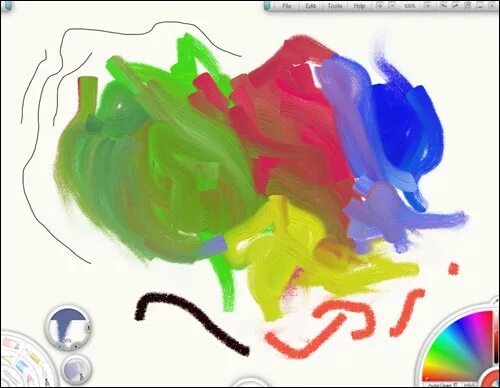Screen dimensions: 500x388
Task: Open the tool settings pod below brush size
Action: tap(76, 370)
